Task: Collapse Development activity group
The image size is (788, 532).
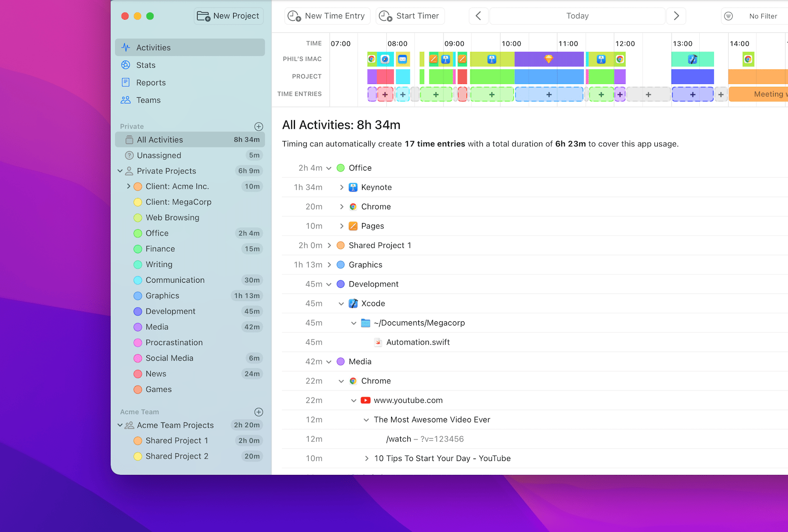Action: pos(329,284)
